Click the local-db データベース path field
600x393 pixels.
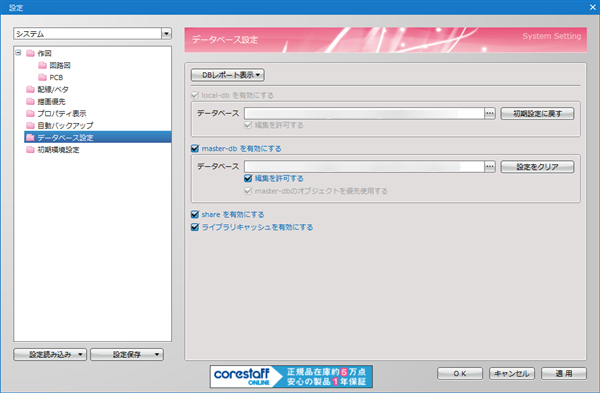tap(364, 113)
